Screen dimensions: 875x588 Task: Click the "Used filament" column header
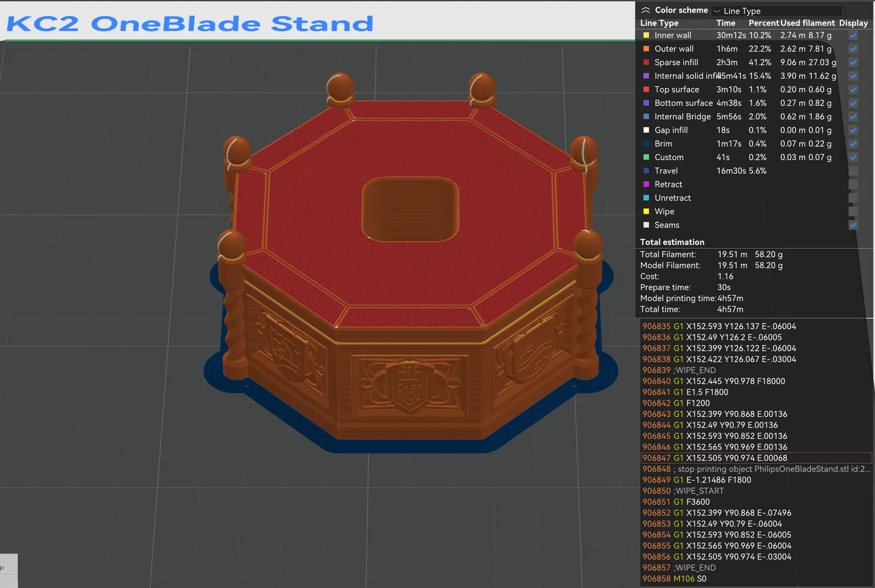click(x=808, y=23)
